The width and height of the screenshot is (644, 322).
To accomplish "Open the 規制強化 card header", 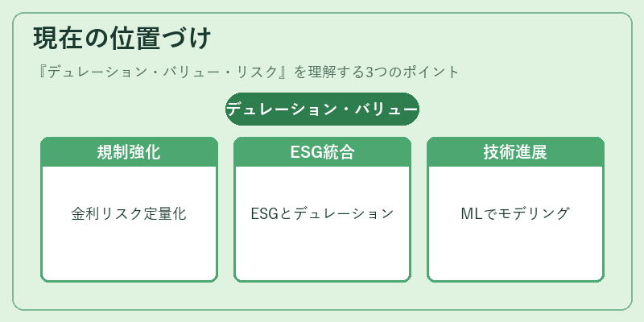I will pos(129,152).
